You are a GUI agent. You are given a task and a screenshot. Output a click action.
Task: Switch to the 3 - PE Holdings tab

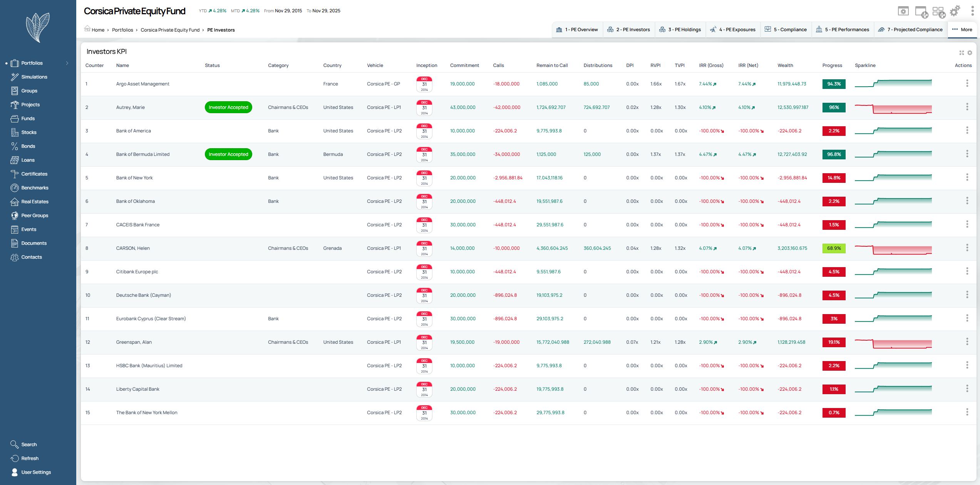[680, 30]
